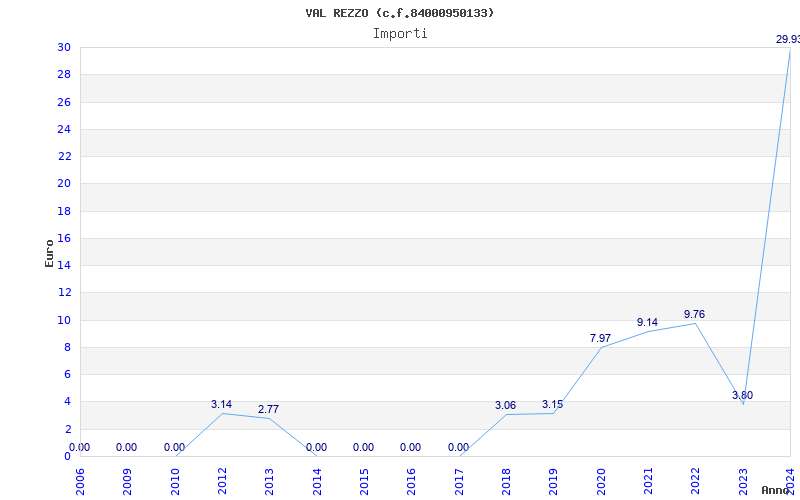Click x-axis year 2023
800x500 pixels.
click(743, 482)
